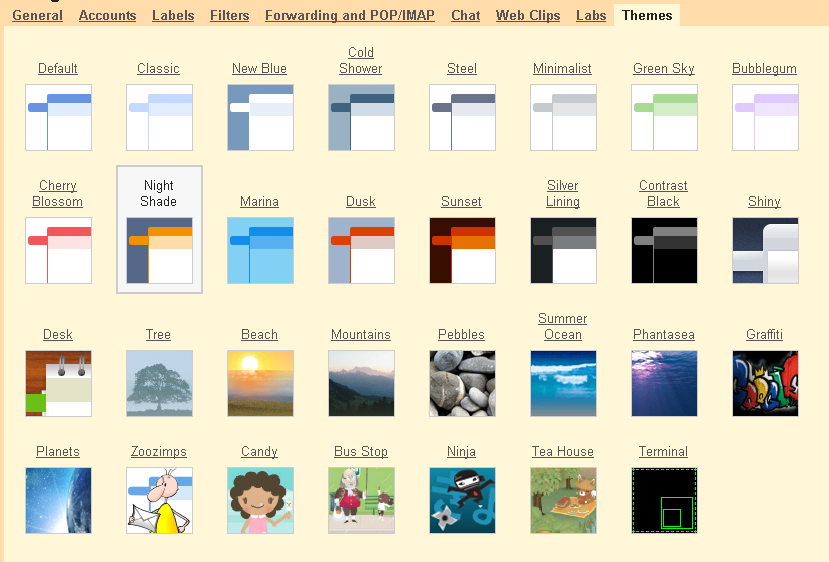Viewport: 829px width, 562px height.
Task: Select the Marina theme thumbnail
Action: click(x=261, y=251)
